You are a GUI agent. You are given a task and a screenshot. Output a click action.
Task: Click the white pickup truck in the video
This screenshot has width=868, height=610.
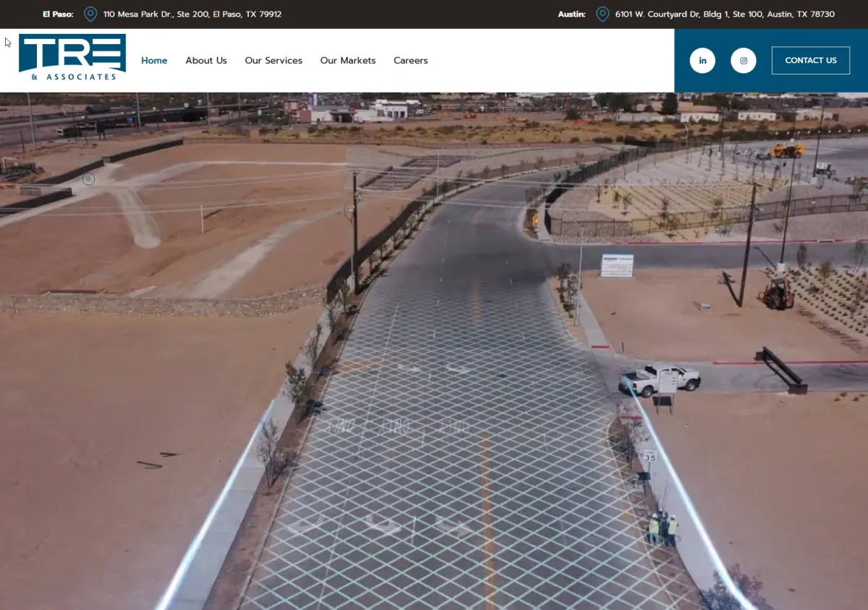click(x=658, y=379)
